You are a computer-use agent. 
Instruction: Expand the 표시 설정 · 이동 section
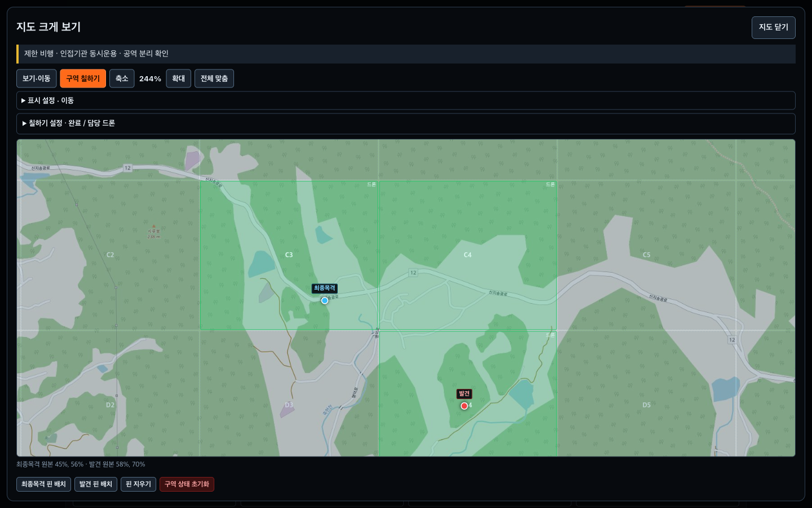click(406, 100)
